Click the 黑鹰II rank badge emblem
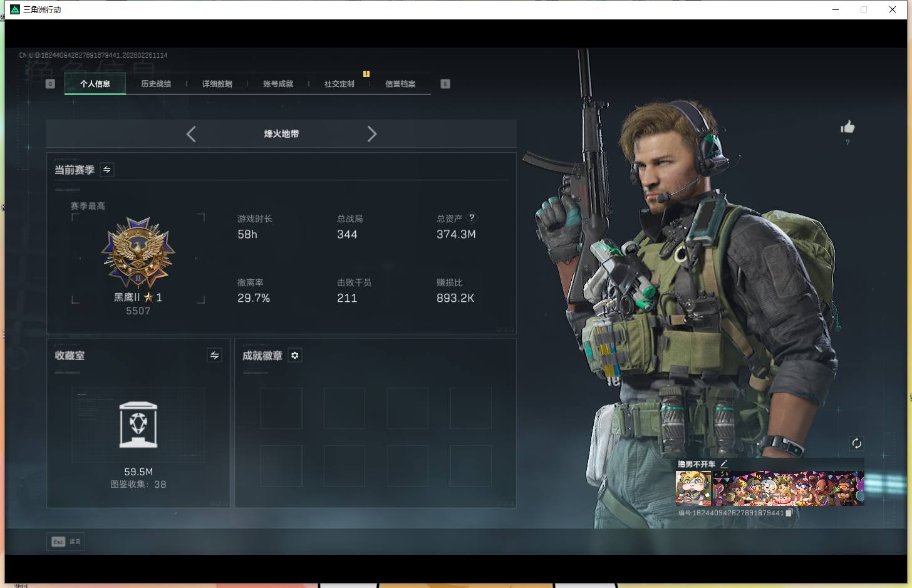Viewport: 912px width, 588px height. [138, 252]
